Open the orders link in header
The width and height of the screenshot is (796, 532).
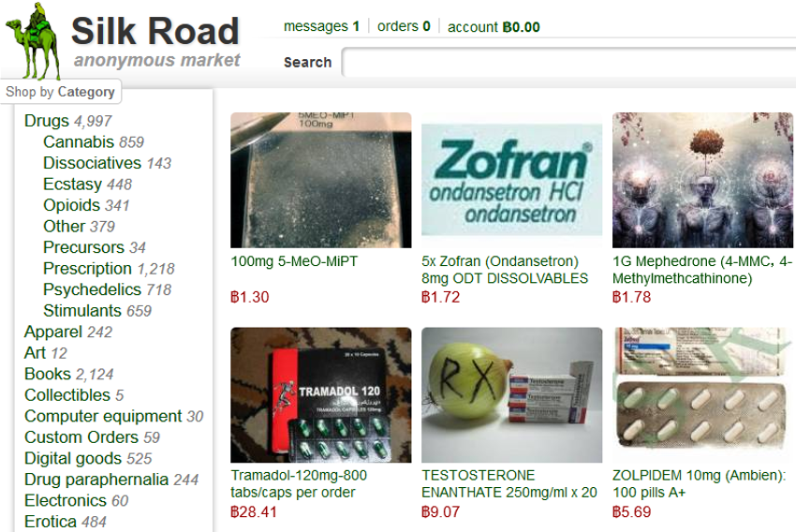[404, 26]
